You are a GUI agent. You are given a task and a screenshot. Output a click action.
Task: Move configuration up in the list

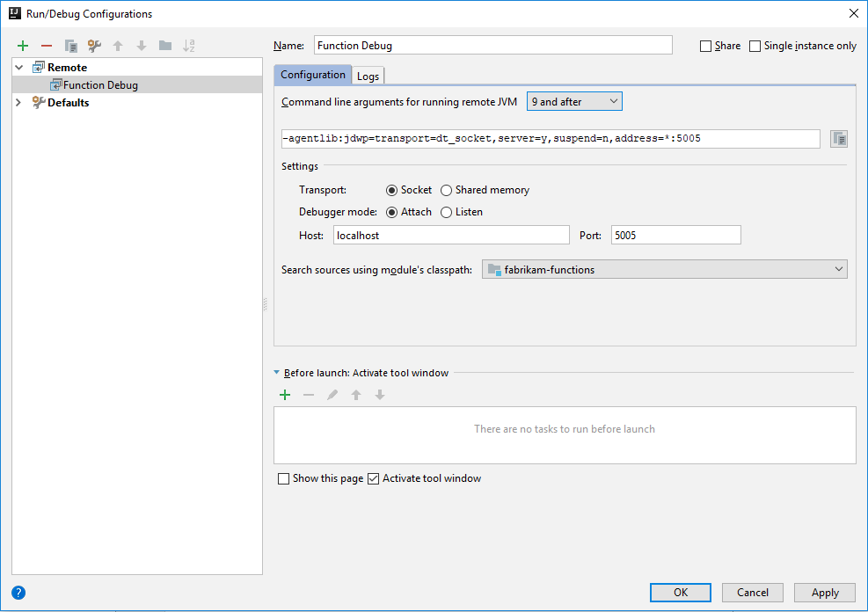[x=118, y=46]
